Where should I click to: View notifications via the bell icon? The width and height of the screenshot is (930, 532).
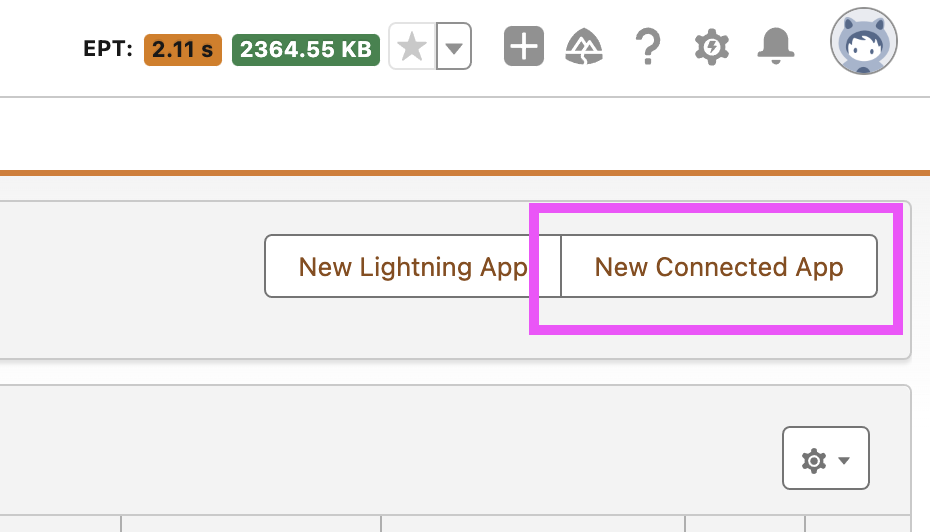[x=775, y=46]
